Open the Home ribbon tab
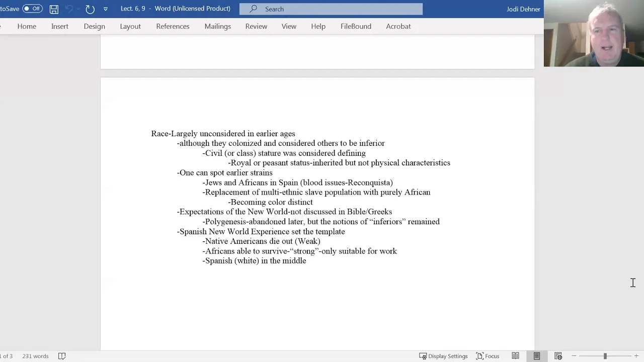 (27, 26)
